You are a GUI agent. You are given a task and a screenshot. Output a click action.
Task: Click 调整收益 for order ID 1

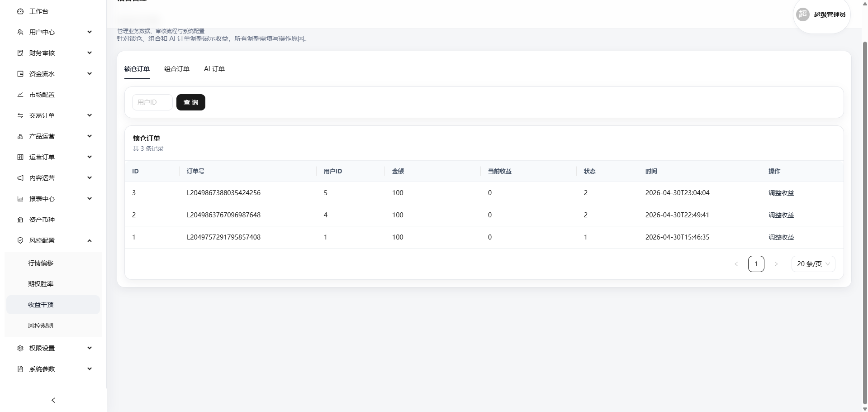pos(781,237)
